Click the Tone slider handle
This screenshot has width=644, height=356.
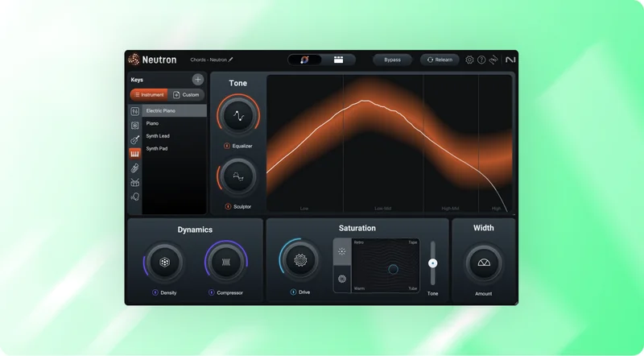(x=432, y=263)
